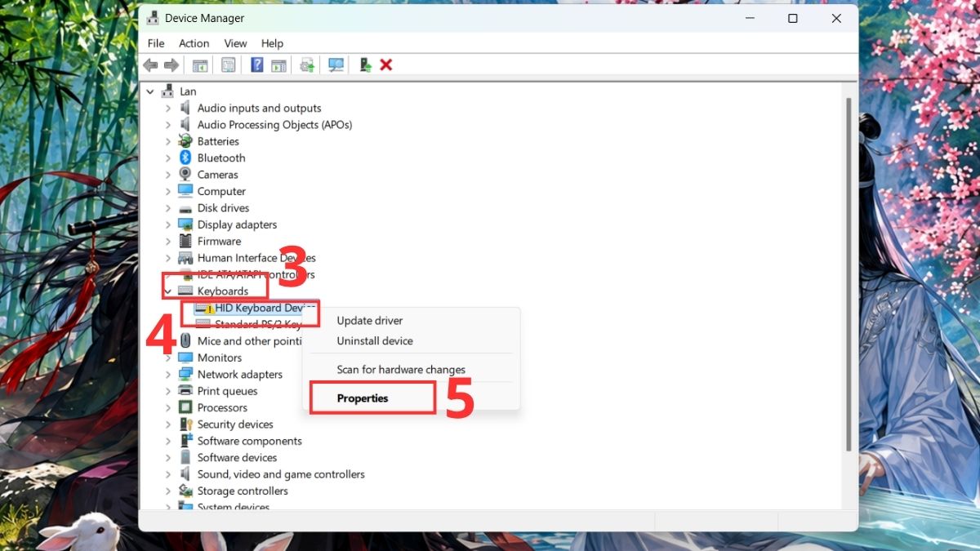The width and height of the screenshot is (980, 551).
Task: Click the Processors chip icon
Action: pos(185,407)
